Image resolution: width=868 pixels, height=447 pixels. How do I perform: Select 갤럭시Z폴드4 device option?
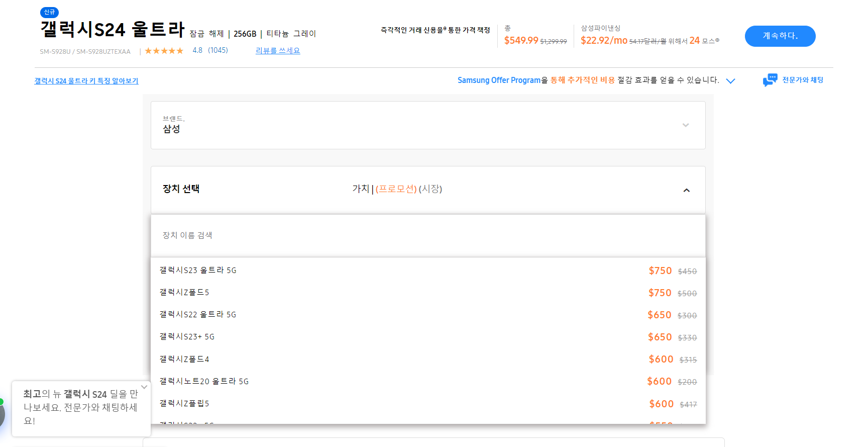(x=428, y=359)
